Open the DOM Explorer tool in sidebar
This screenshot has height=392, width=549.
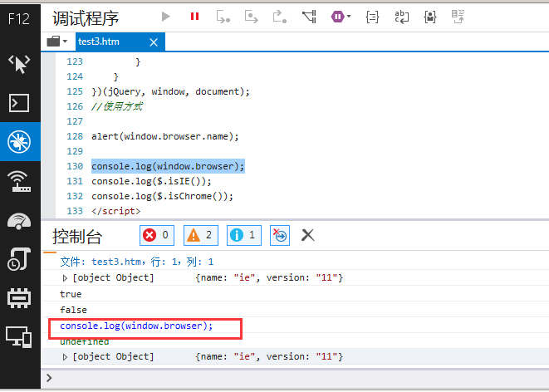pos(20,64)
